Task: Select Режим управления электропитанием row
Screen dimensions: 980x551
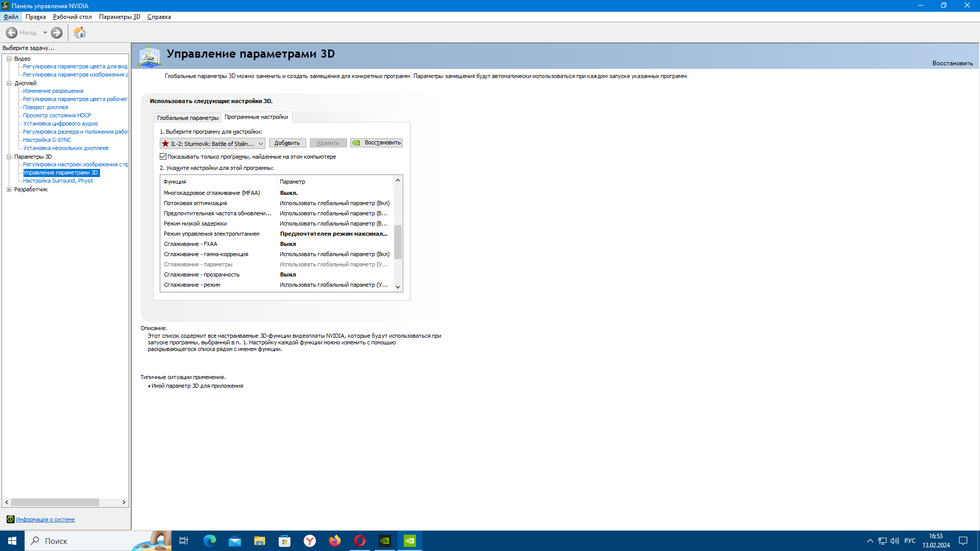Action: pos(277,234)
